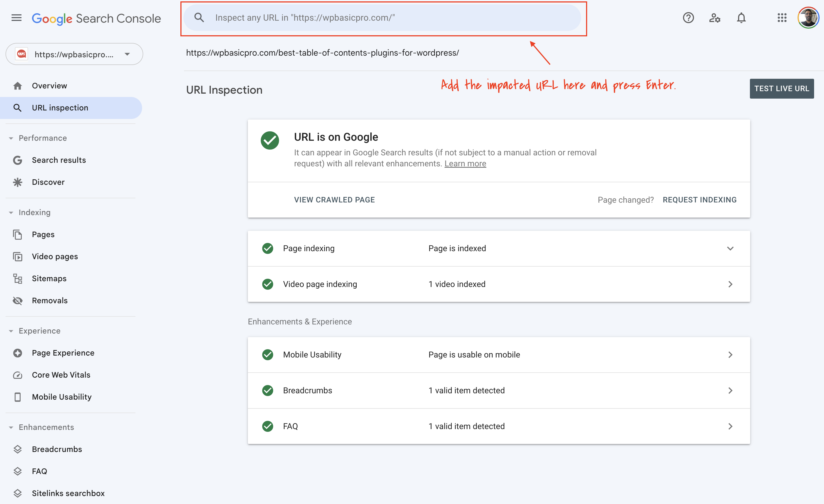Click 'Page is indexed' status text
The height and width of the screenshot is (504, 824).
tap(457, 248)
